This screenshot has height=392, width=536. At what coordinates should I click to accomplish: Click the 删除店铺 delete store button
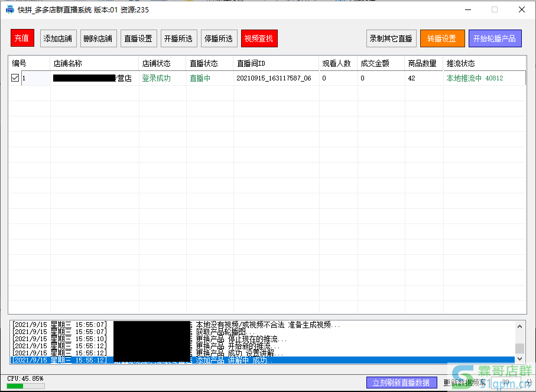point(99,38)
